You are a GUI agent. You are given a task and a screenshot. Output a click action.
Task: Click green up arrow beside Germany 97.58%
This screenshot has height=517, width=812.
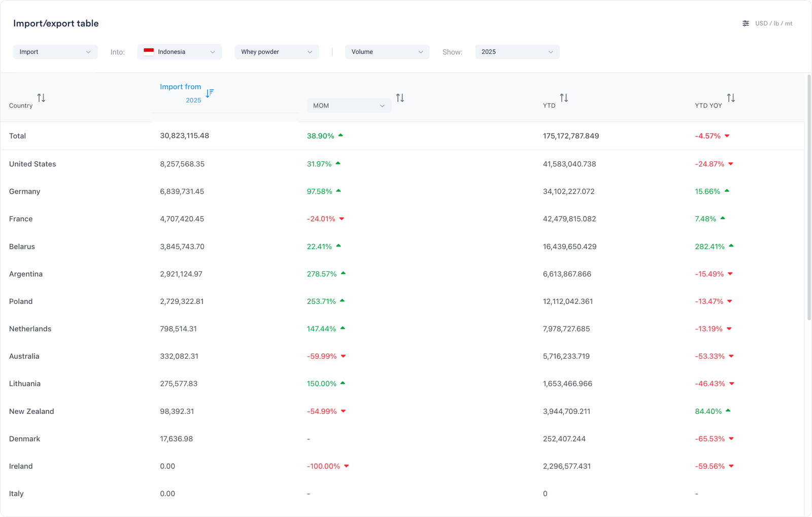coord(339,191)
